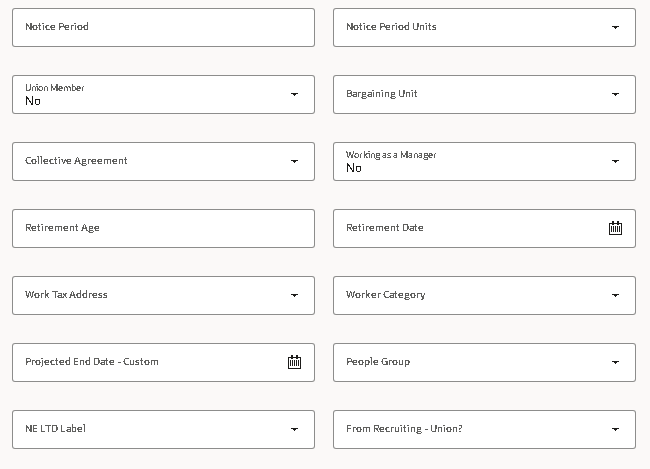The width and height of the screenshot is (650, 469).
Task: Expand the Notice Period Units dropdown
Action: pyautogui.click(x=615, y=27)
